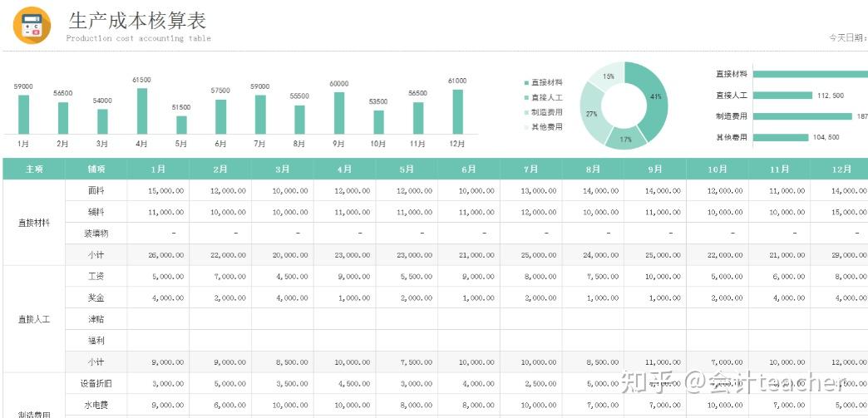Click the 福利 row label
This screenshot has height=418, width=868.
pyautogui.click(x=96, y=341)
